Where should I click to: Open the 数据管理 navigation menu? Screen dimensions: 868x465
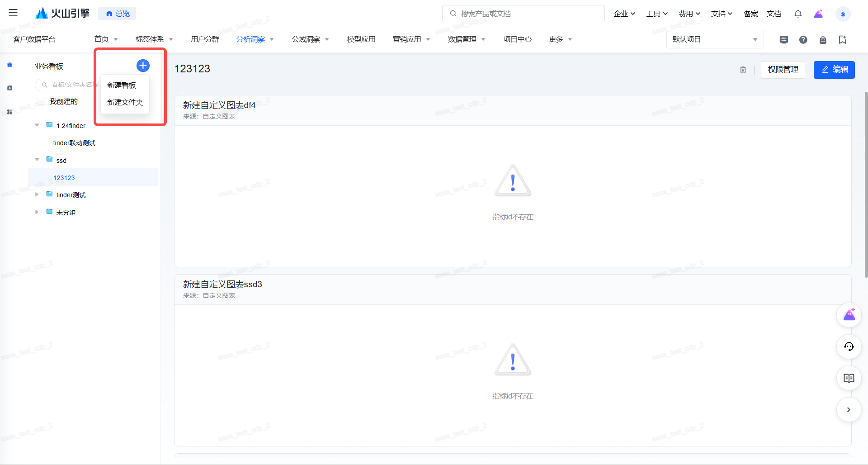467,39
